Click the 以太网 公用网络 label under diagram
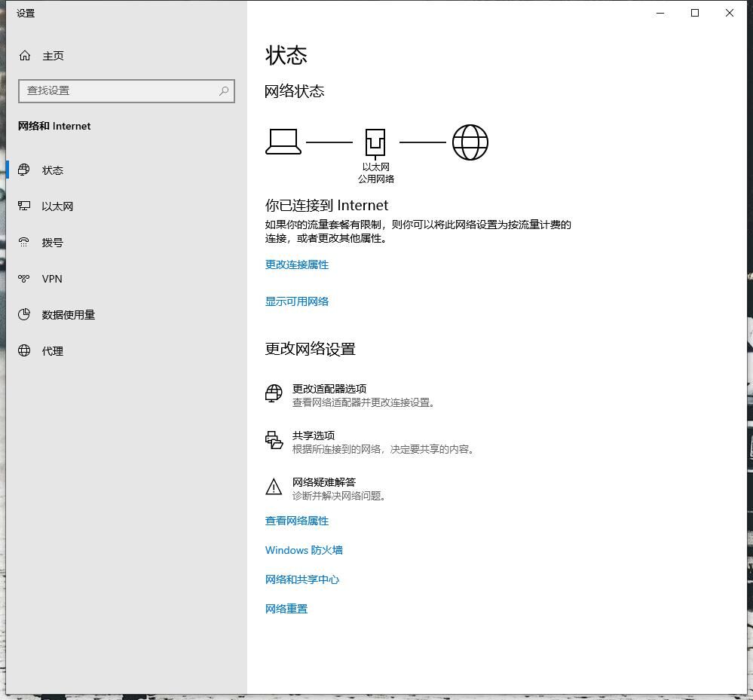 [x=376, y=173]
